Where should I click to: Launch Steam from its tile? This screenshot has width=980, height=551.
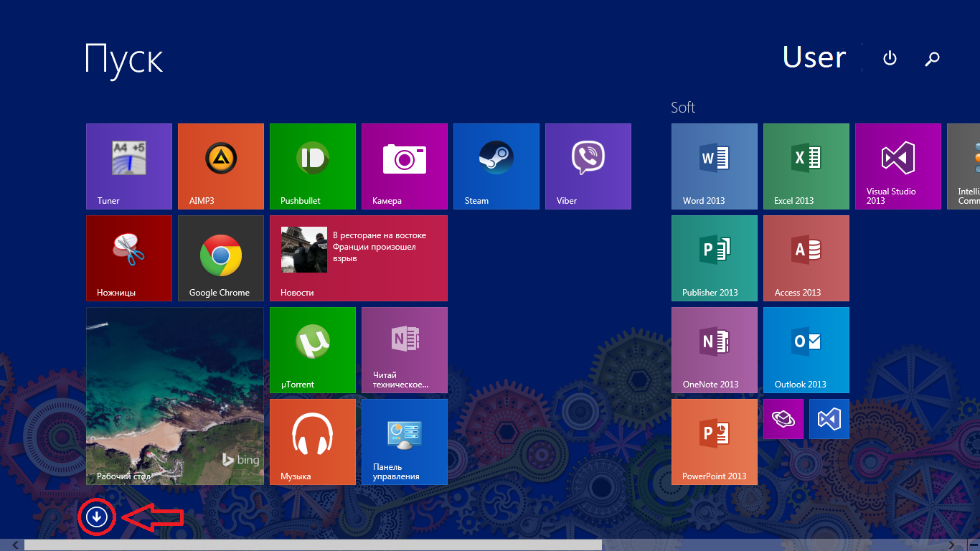click(x=496, y=166)
